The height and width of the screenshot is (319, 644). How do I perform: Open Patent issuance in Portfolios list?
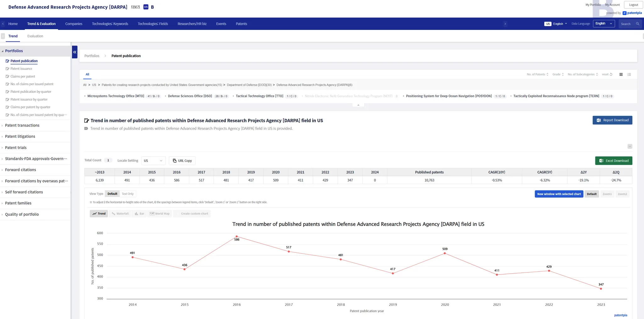coord(21,69)
